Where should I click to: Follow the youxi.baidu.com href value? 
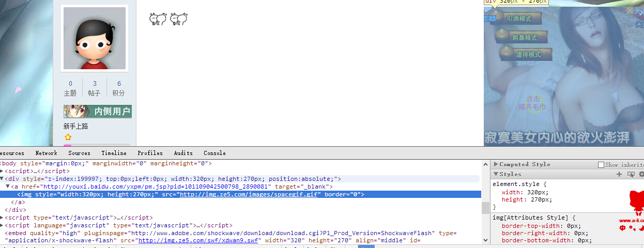(157, 187)
